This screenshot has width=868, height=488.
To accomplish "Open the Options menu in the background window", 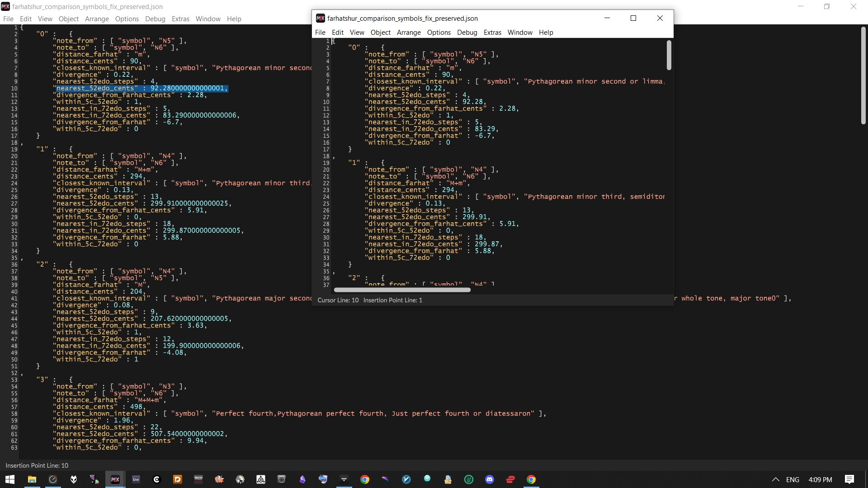I will (x=127, y=19).
